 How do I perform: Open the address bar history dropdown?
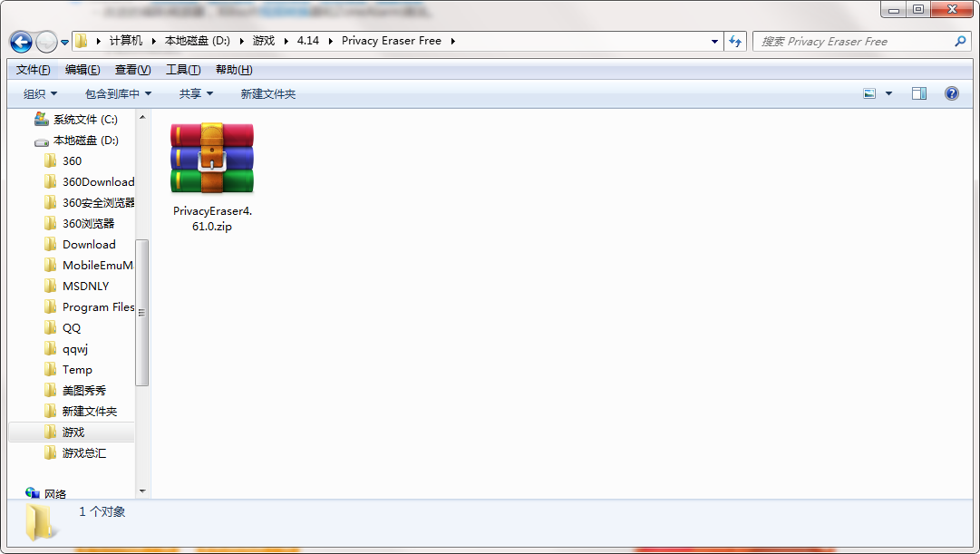[x=714, y=42]
